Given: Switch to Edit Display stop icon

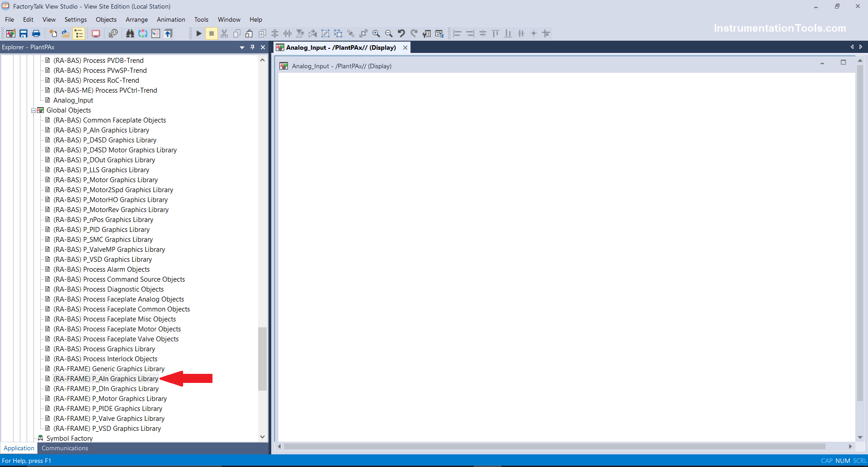Looking at the screenshot, I should (x=212, y=33).
